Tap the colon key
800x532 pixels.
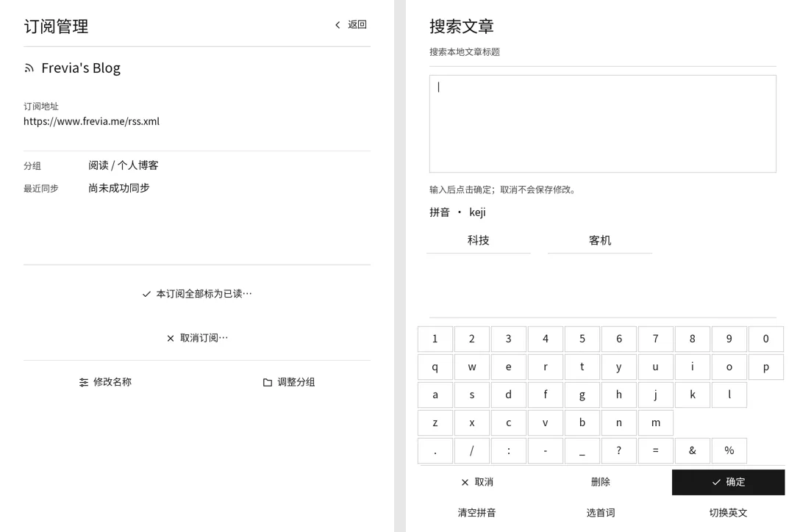click(509, 451)
